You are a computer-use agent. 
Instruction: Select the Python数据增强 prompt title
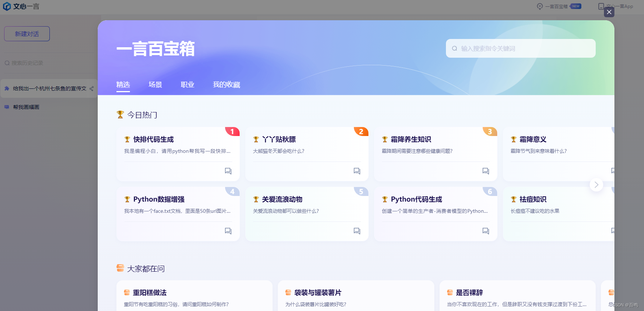tap(159, 199)
